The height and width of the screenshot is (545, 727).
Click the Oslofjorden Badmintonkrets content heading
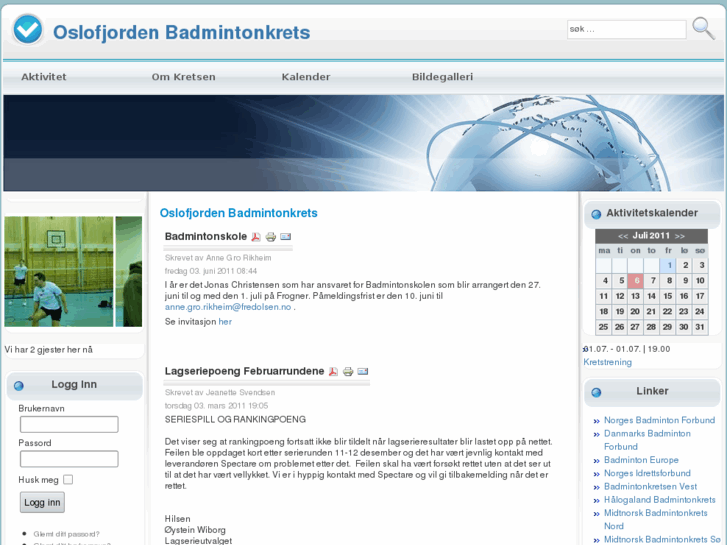point(239,213)
